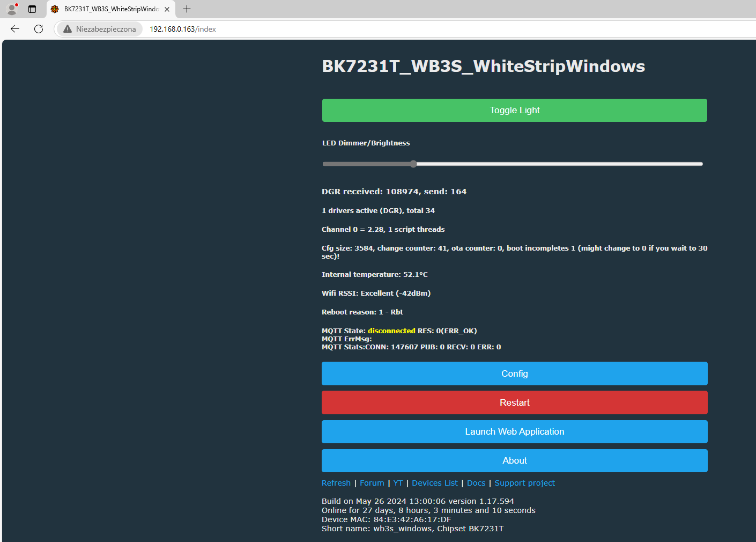
Task: Go back to the previous page
Action: click(x=15, y=29)
